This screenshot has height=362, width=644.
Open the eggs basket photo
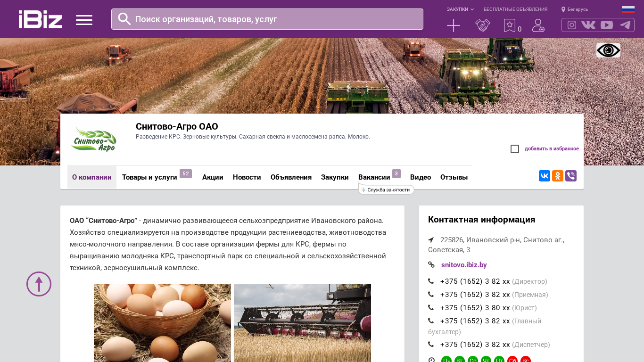(x=162, y=323)
